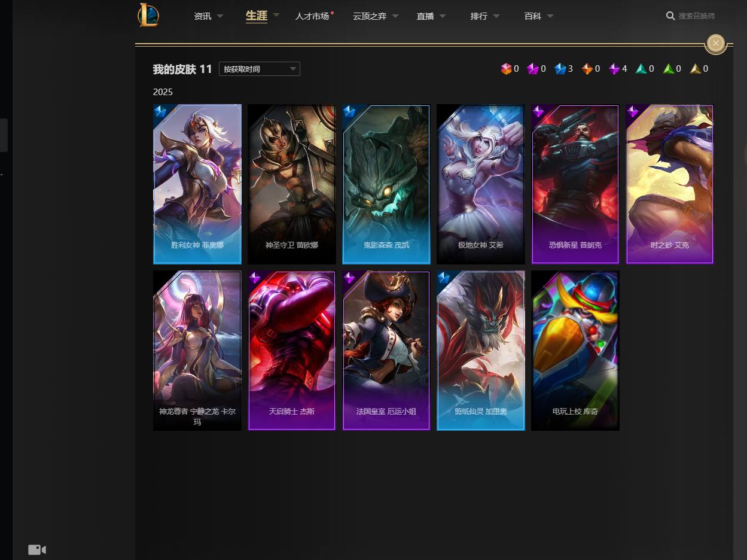Click the video camera icon at bottom left

click(37, 549)
